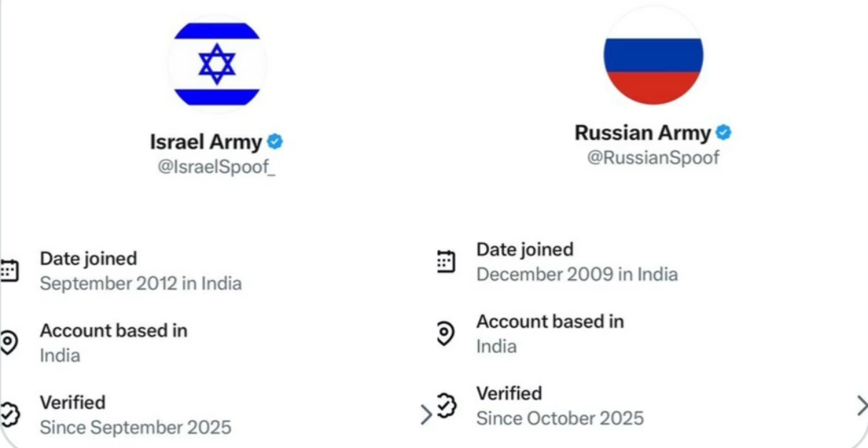Open the @IsraelSpoof_ handle
This screenshot has width=868, height=448.
click(x=216, y=166)
